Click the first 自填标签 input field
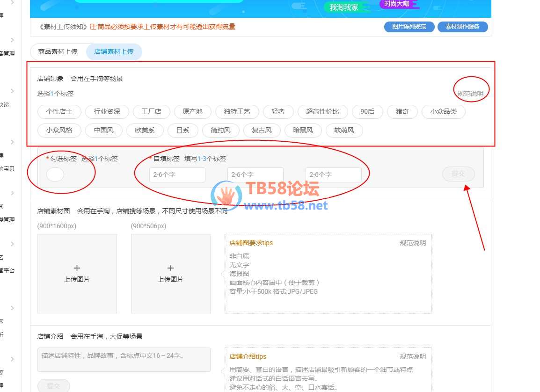The height and width of the screenshot is (392, 540). pos(177,174)
